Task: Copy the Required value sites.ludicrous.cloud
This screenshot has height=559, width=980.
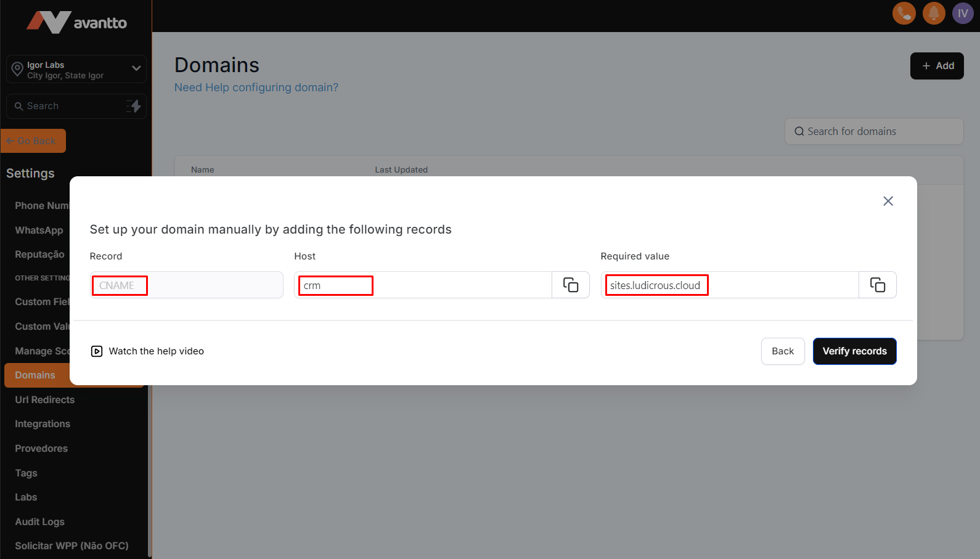Action: point(877,285)
